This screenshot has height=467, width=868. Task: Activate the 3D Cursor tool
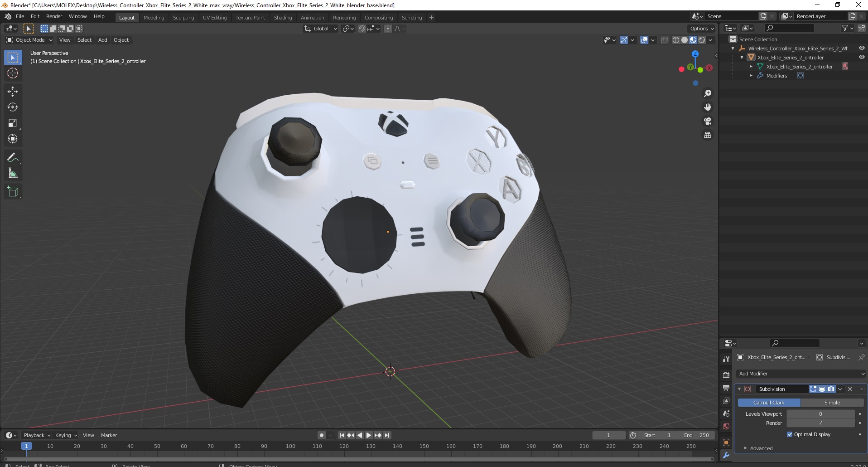13,73
